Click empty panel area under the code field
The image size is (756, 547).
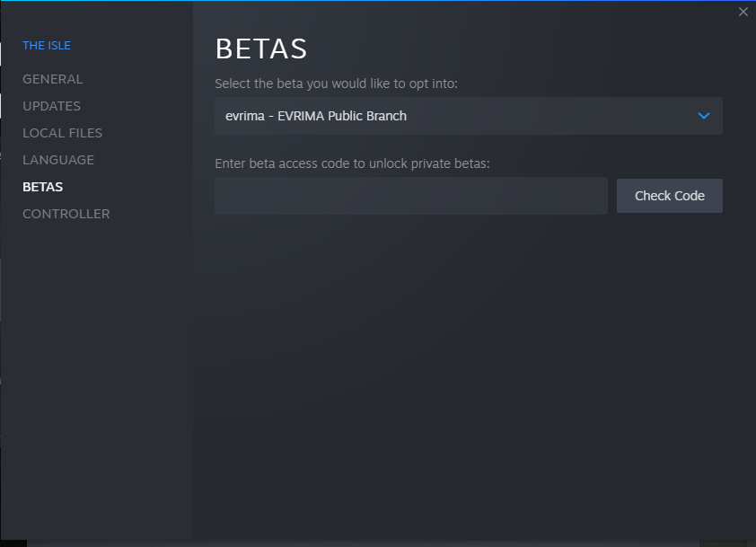click(467, 359)
